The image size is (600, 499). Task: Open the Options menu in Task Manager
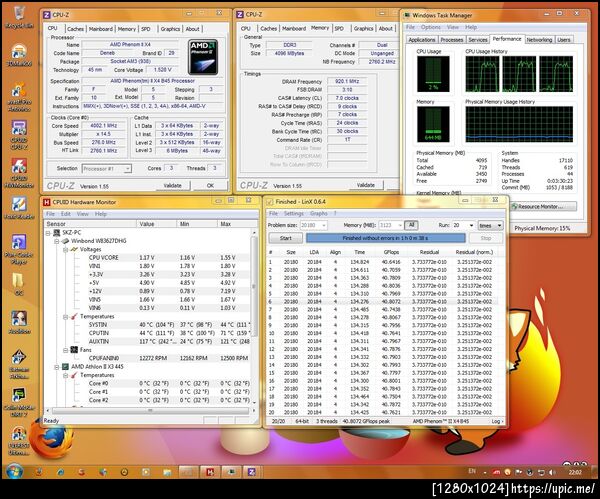(431, 27)
